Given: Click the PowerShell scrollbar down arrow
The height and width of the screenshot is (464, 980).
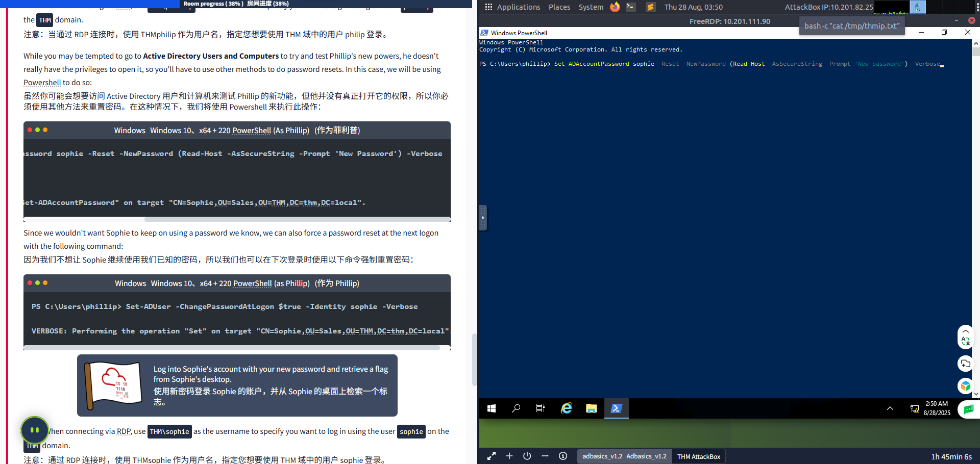Looking at the screenshot, I should 976,394.
